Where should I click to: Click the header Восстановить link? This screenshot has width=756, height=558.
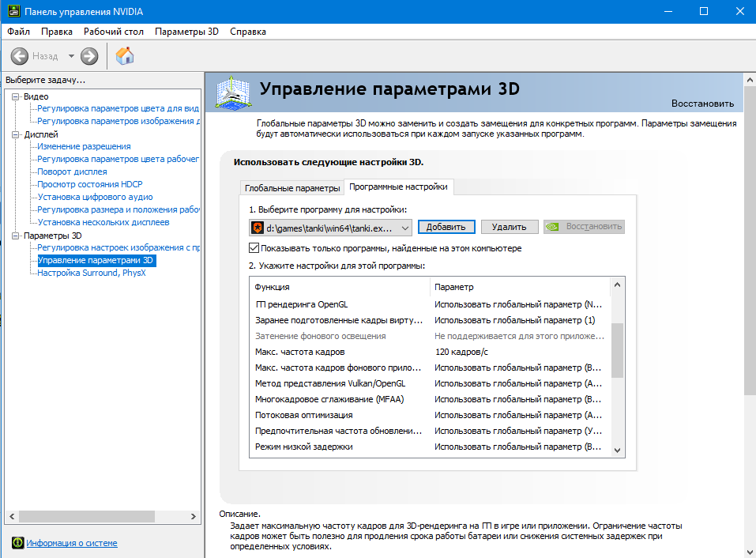click(x=702, y=104)
